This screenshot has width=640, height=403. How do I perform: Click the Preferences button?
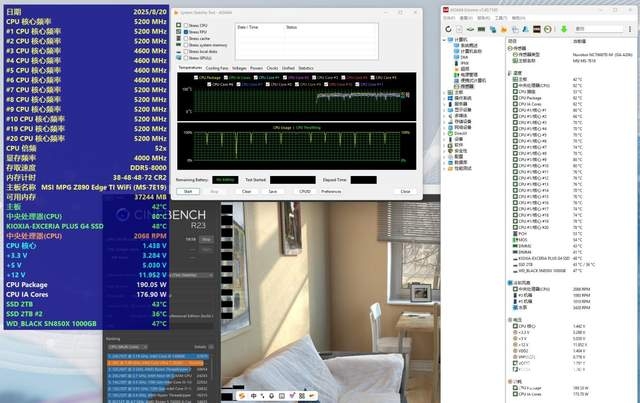331,191
